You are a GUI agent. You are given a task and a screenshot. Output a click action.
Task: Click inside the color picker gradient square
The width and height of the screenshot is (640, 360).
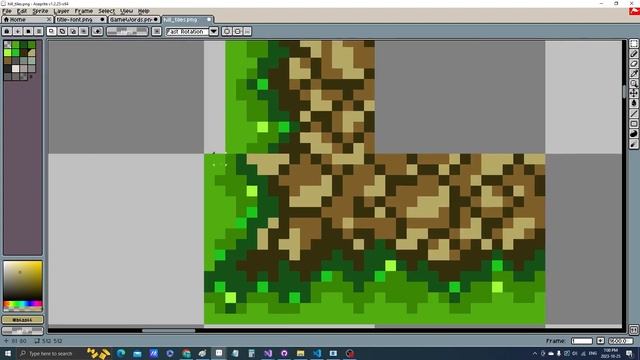(23, 280)
